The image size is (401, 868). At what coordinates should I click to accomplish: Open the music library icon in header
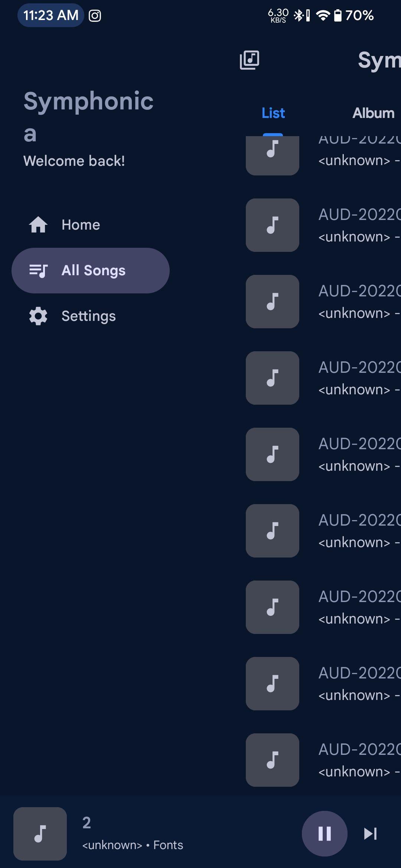[x=250, y=60]
